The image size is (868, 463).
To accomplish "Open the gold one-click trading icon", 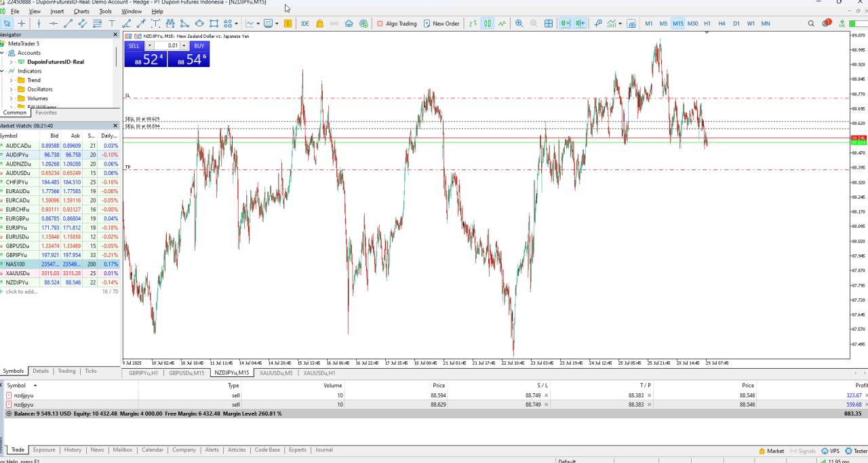I will 288,23.
